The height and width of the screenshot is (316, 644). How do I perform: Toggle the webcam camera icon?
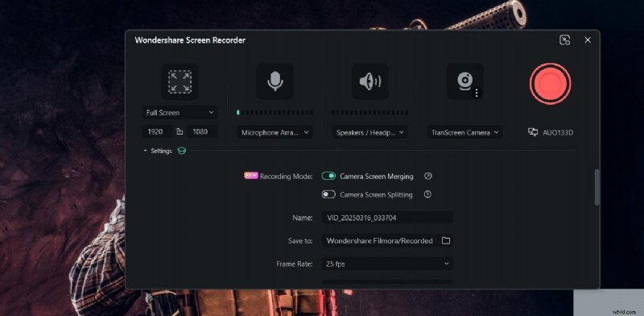(465, 81)
